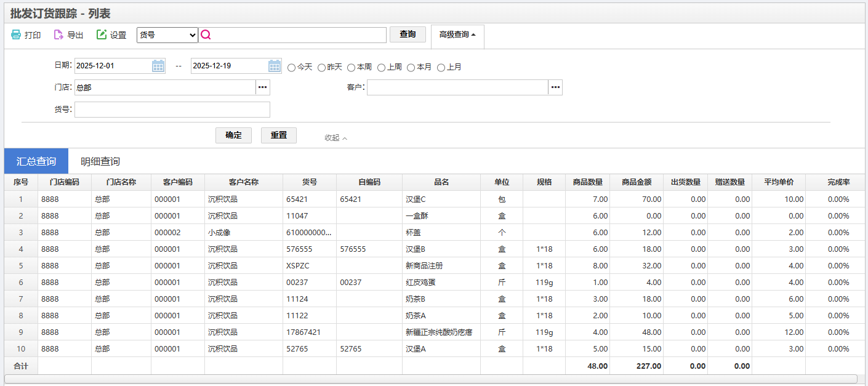Select the 汇总查询 tab
Image resolution: width=868 pixels, height=386 pixels.
pyautogui.click(x=36, y=161)
